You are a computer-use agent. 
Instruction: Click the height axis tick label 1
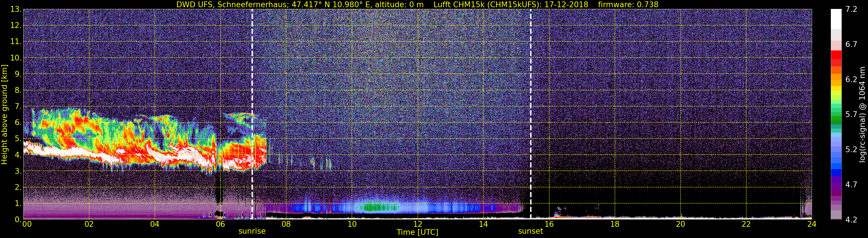point(18,204)
